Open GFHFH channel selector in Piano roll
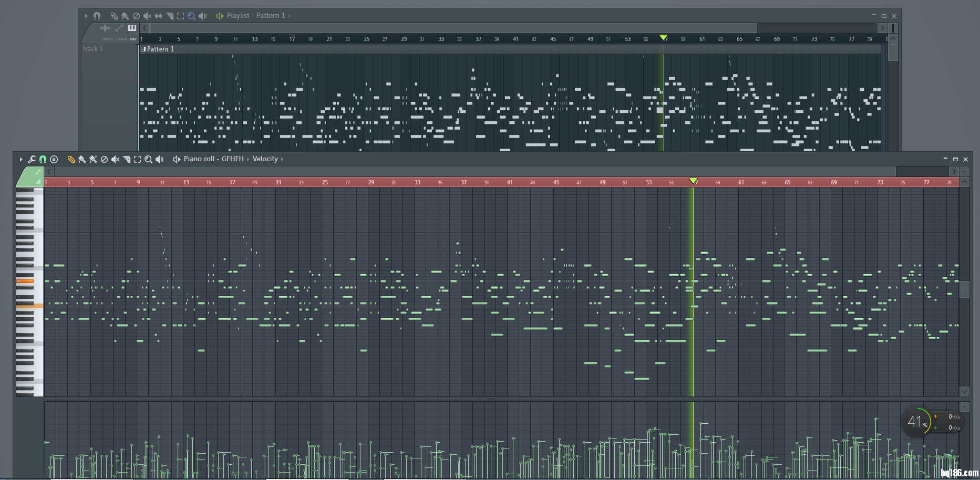980x480 pixels. pyautogui.click(x=232, y=159)
